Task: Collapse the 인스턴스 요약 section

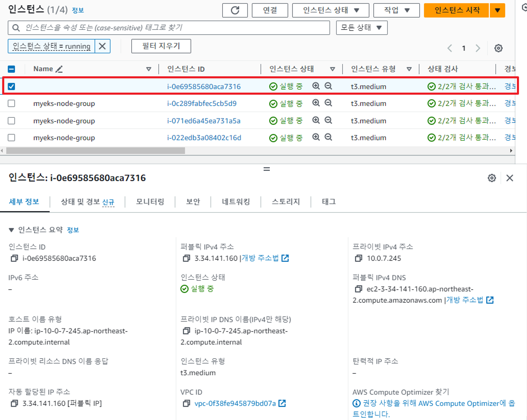Action: (x=11, y=230)
